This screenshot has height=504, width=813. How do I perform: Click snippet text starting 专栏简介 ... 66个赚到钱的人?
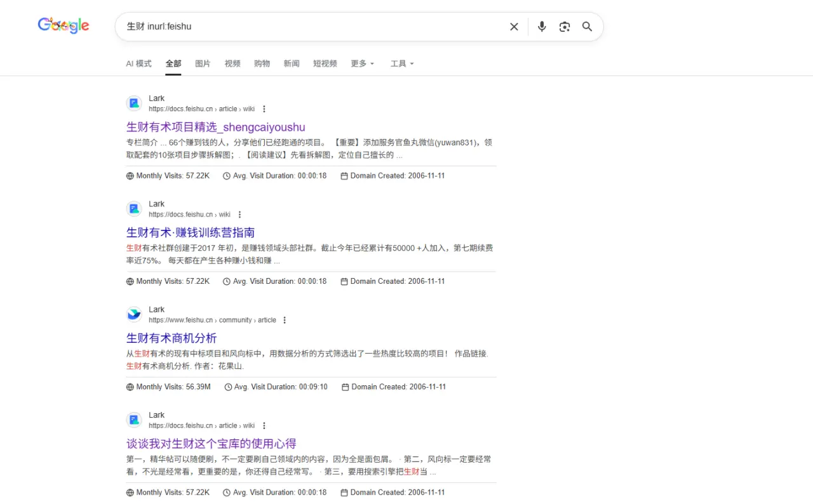pyautogui.click(x=309, y=149)
